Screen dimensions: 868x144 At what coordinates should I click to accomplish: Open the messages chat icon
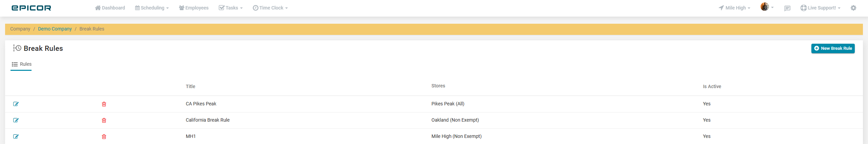787,8
